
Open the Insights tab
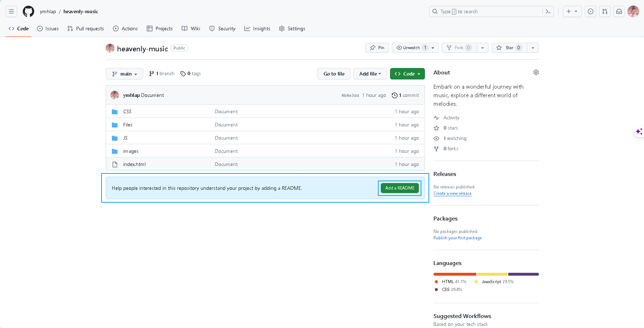click(x=257, y=28)
